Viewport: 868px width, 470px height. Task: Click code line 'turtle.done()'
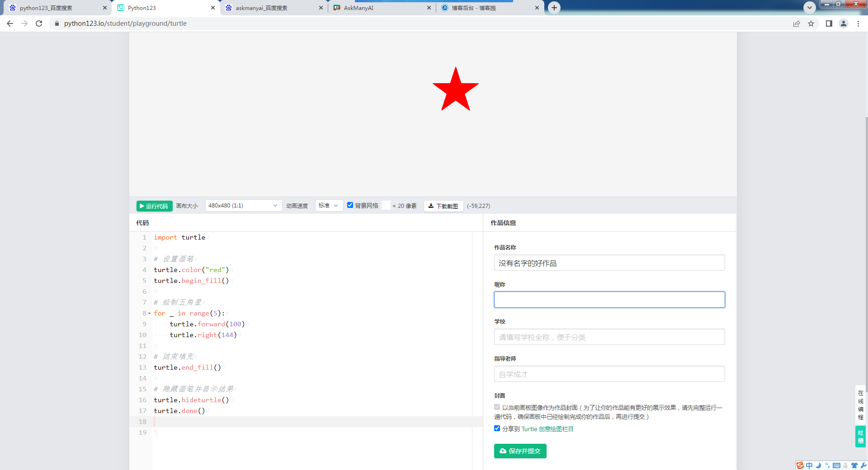click(x=179, y=411)
